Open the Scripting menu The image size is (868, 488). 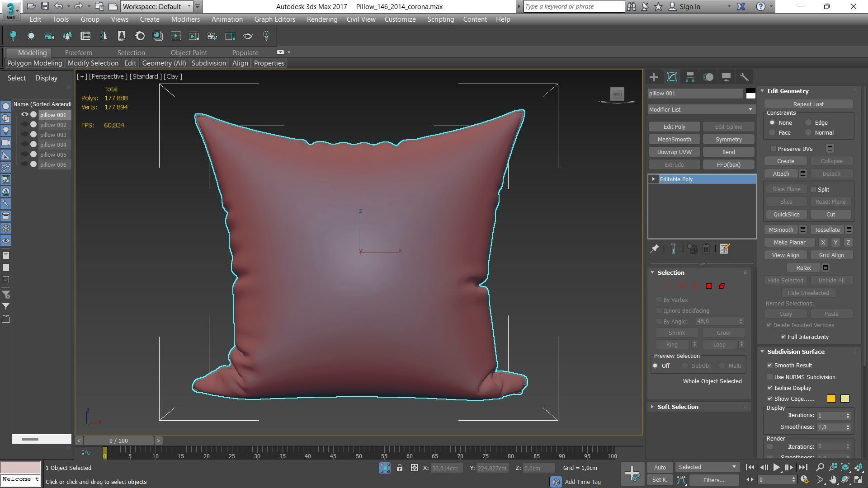(440, 19)
